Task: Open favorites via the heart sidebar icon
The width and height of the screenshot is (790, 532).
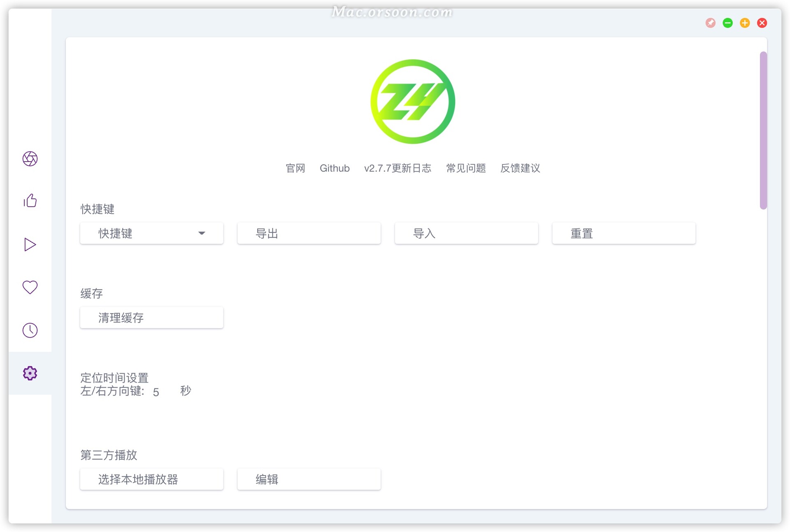Action: pyautogui.click(x=29, y=287)
